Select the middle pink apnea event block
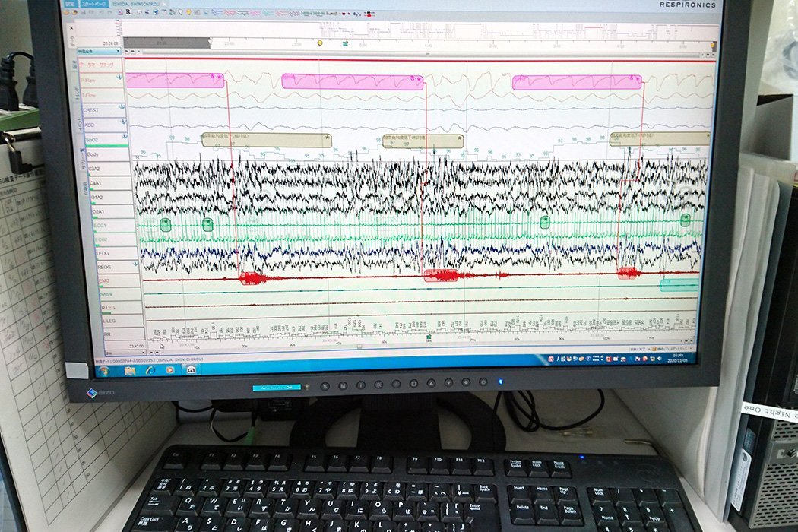The image size is (798, 532). (352, 81)
